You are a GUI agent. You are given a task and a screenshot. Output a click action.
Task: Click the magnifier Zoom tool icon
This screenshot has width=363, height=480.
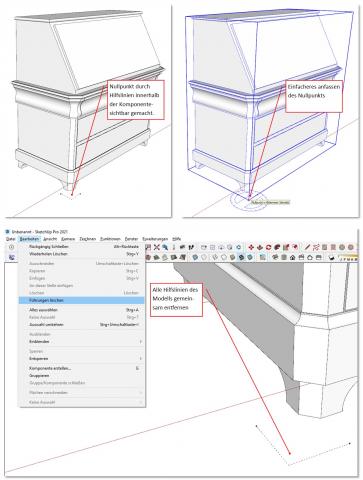(165, 247)
